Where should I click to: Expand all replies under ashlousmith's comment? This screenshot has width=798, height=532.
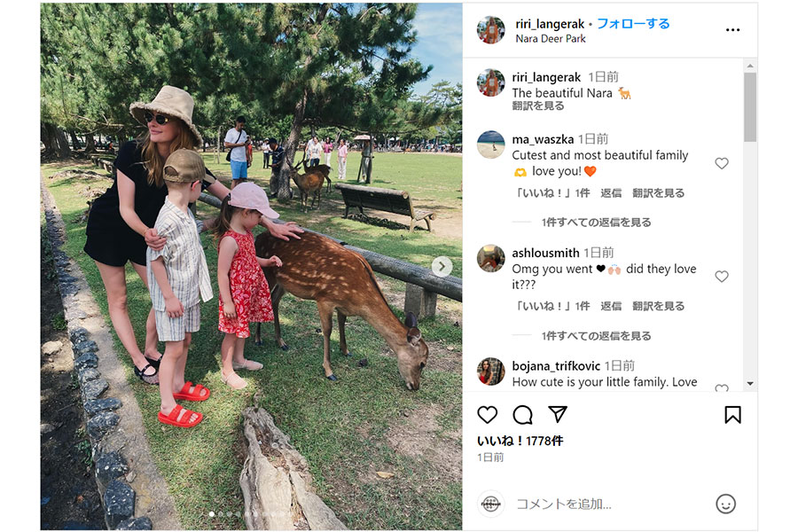[x=596, y=336]
